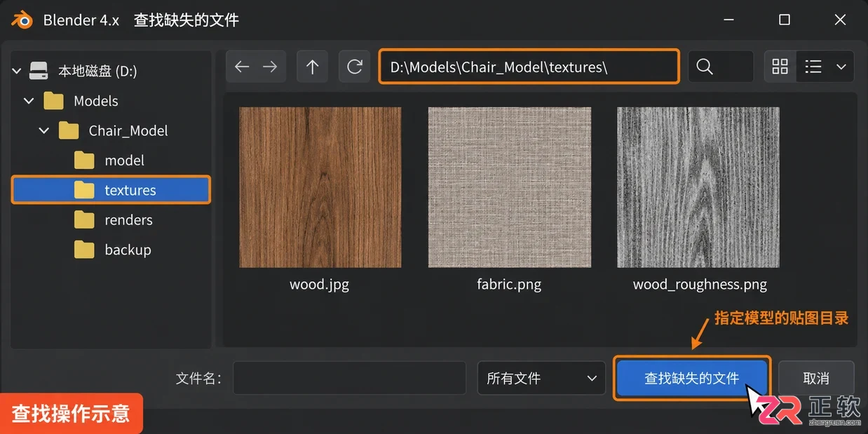Select the model folder label
Image resolution: width=868 pixels, height=434 pixels.
pyautogui.click(x=124, y=160)
